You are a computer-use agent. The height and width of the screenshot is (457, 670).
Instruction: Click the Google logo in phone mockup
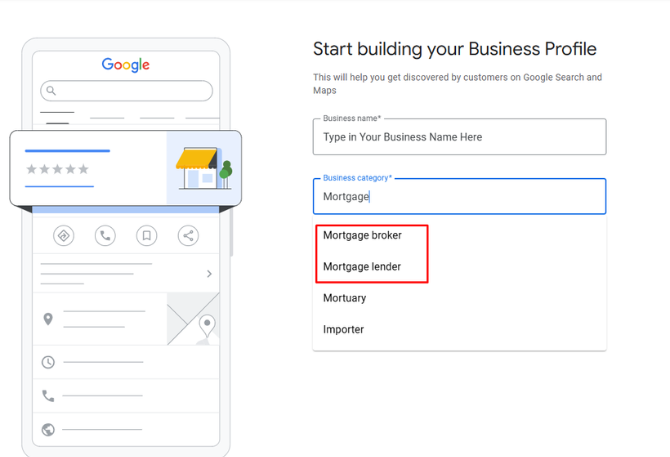click(x=126, y=64)
